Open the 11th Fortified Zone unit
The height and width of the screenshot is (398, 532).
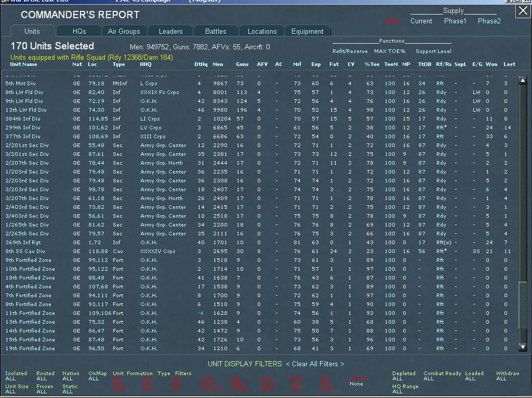[30, 313]
